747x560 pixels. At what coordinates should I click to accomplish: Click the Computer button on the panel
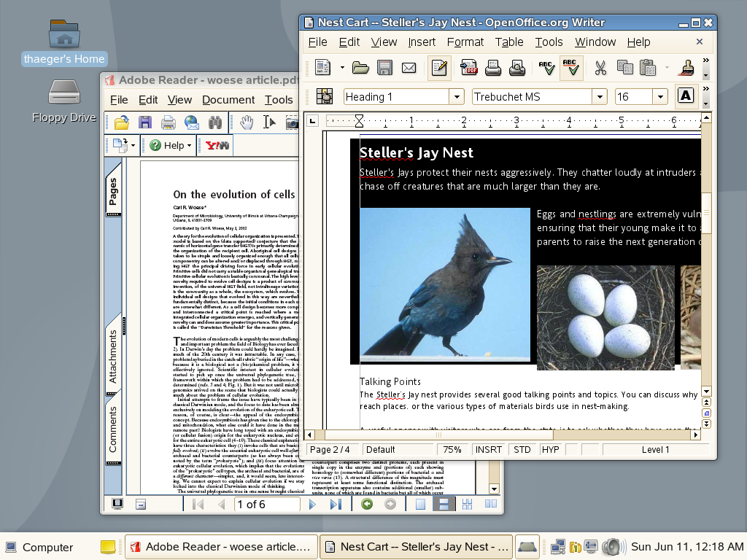point(40,547)
